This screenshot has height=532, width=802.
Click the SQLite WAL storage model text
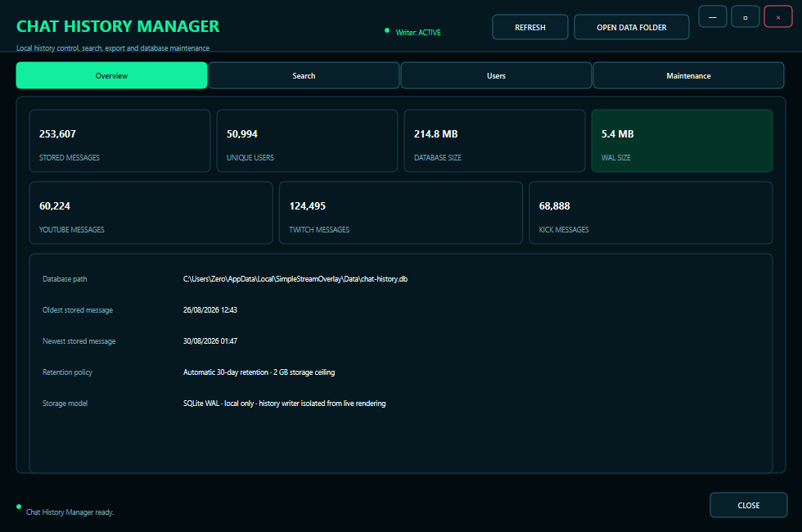click(285, 404)
